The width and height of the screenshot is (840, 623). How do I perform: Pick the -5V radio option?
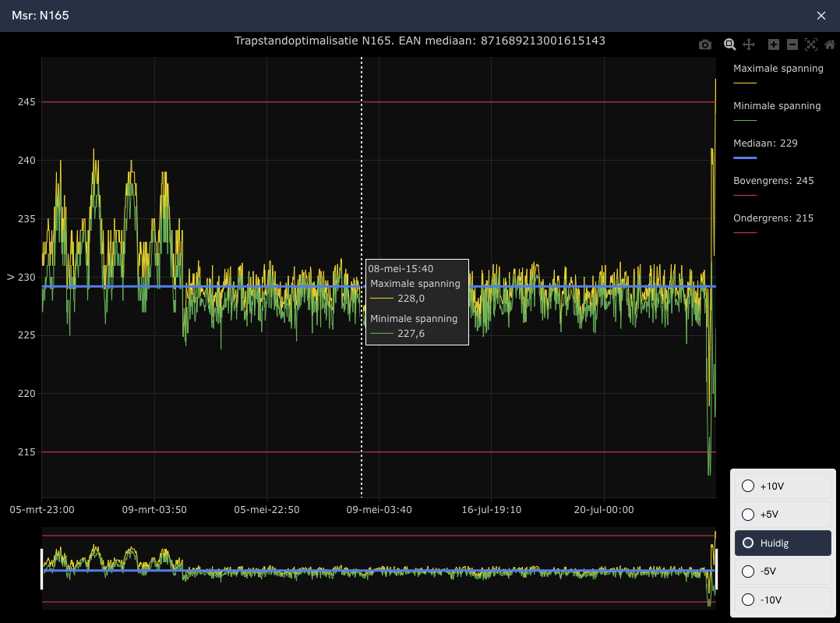click(748, 571)
